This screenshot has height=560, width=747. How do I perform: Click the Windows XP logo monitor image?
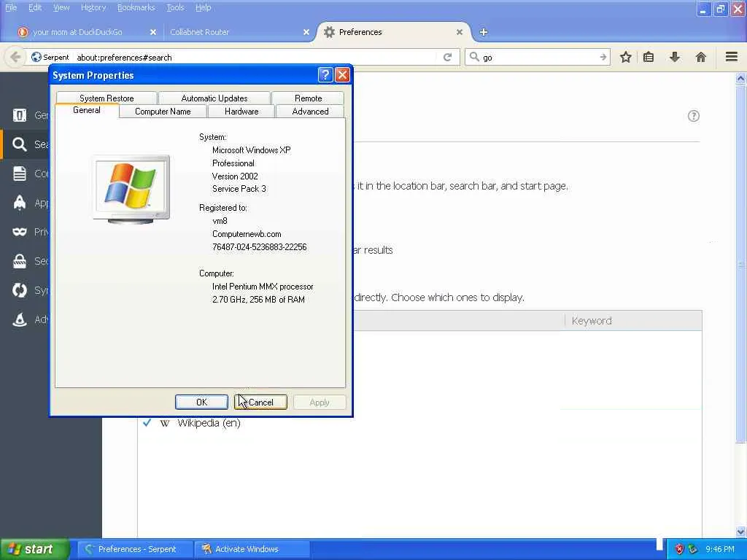pos(131,189)
